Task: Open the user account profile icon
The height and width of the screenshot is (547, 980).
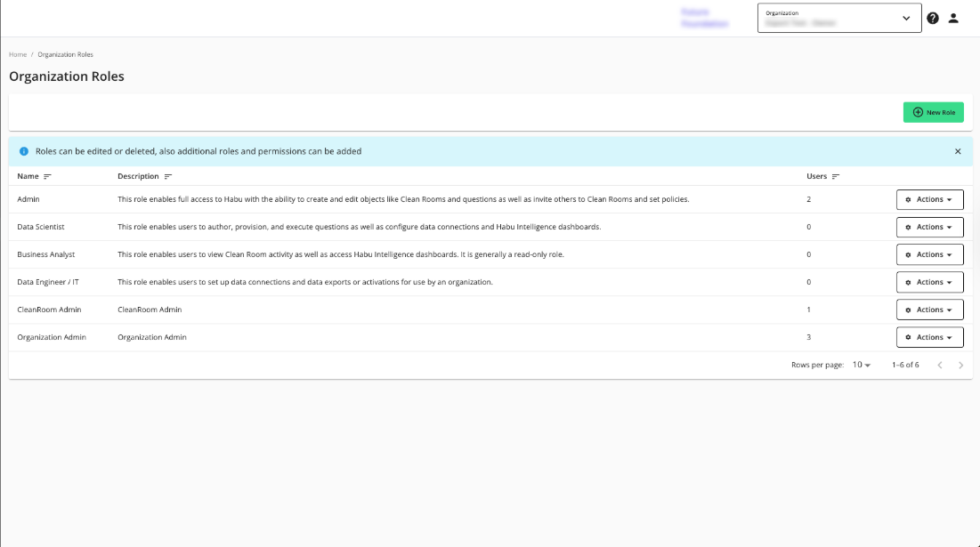Action: (x=953, y=18)
